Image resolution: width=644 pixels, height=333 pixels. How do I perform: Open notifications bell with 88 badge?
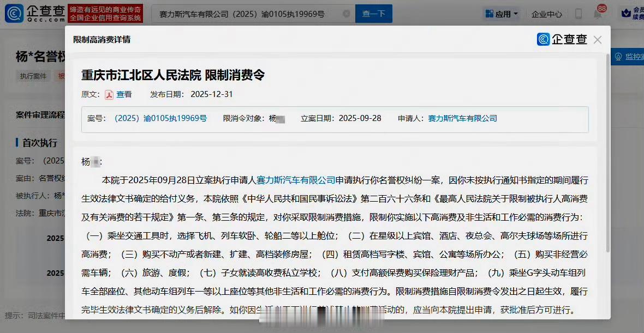pos(598,14)
